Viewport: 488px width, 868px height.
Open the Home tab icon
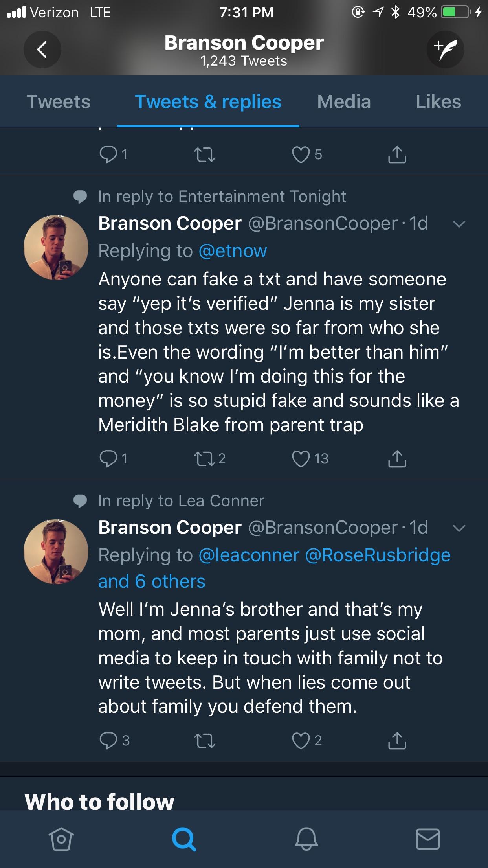click(61, 839)
